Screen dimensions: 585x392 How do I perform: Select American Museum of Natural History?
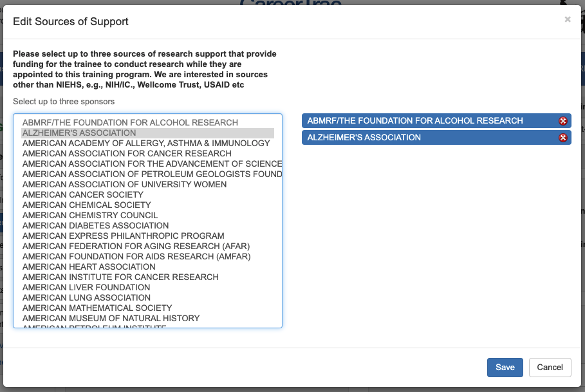pos(111,318)
